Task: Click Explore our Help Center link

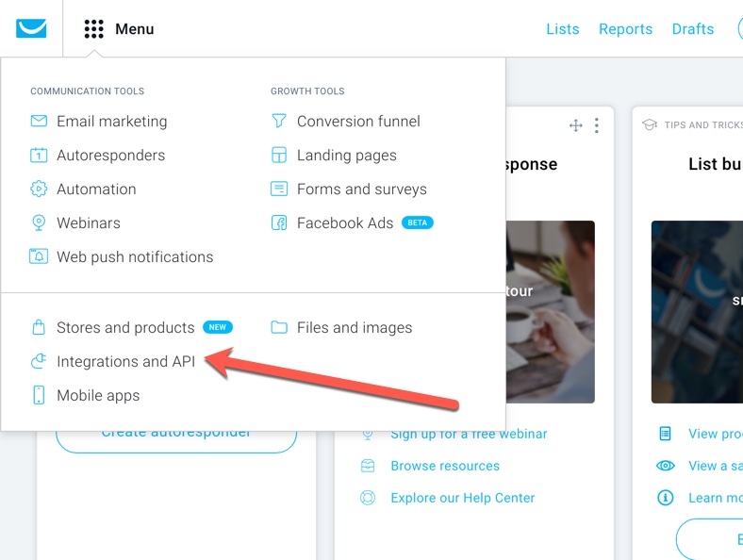Action: (x=462, y=498)
